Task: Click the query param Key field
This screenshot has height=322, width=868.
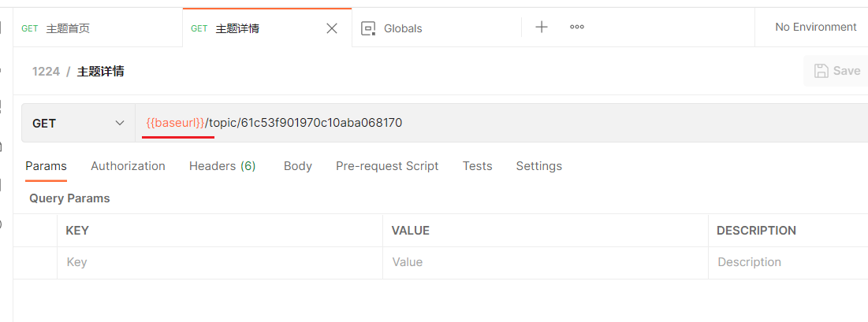Action: click(x=219, y=262)
